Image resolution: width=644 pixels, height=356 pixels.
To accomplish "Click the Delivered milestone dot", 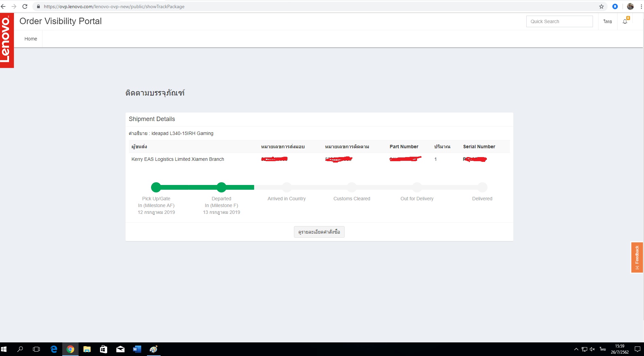I will click(482, 187).
